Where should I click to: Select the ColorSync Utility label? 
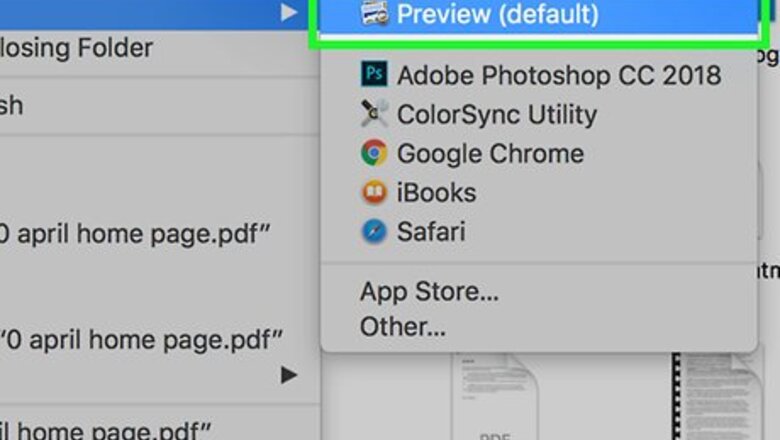[x=496, y=114]
